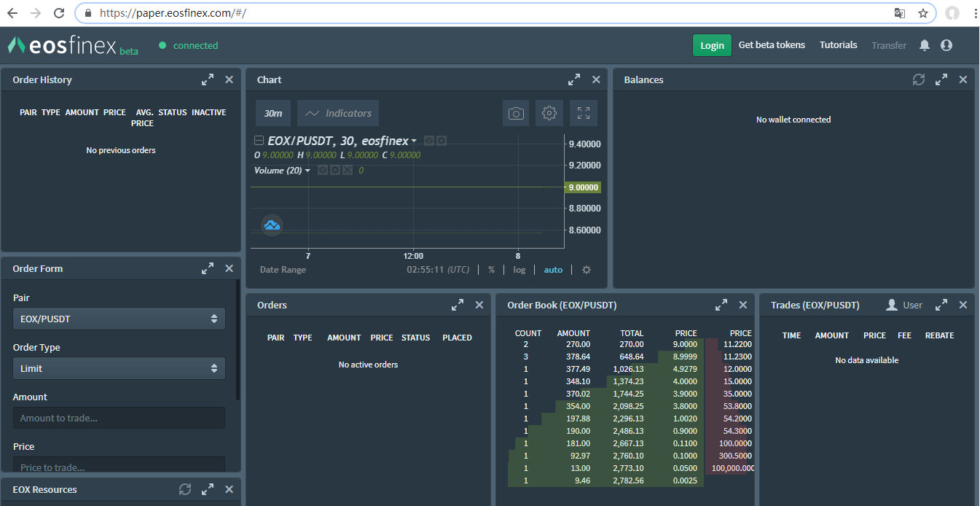Close the Order History panel
This screenshot has width=980, height=506.
point(229,79)
